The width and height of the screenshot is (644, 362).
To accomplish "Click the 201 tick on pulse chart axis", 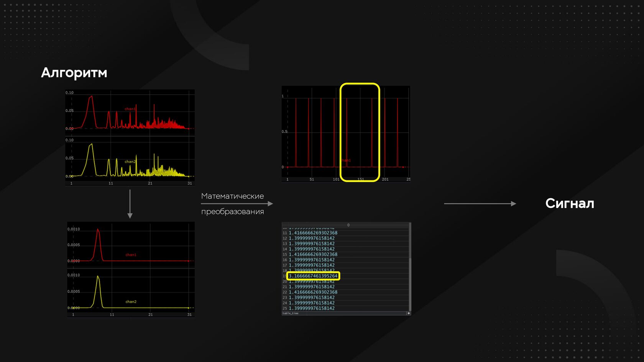I will point(385,179).
